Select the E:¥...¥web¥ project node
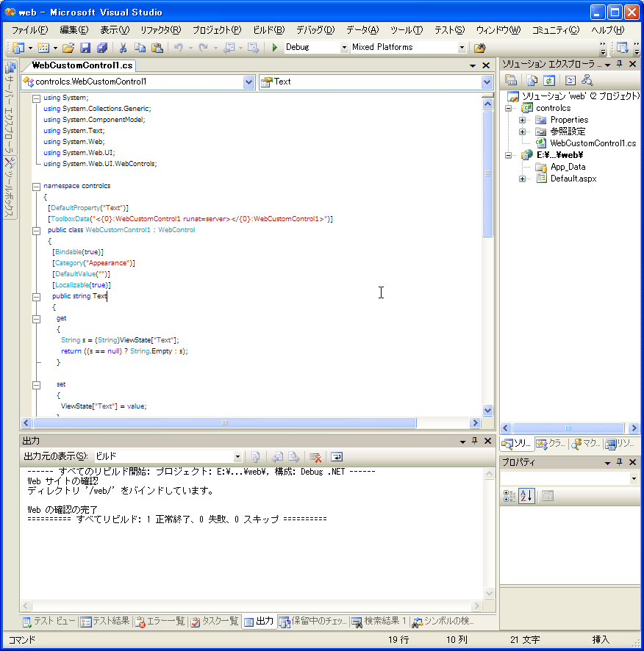 click(x=559, y=155)
